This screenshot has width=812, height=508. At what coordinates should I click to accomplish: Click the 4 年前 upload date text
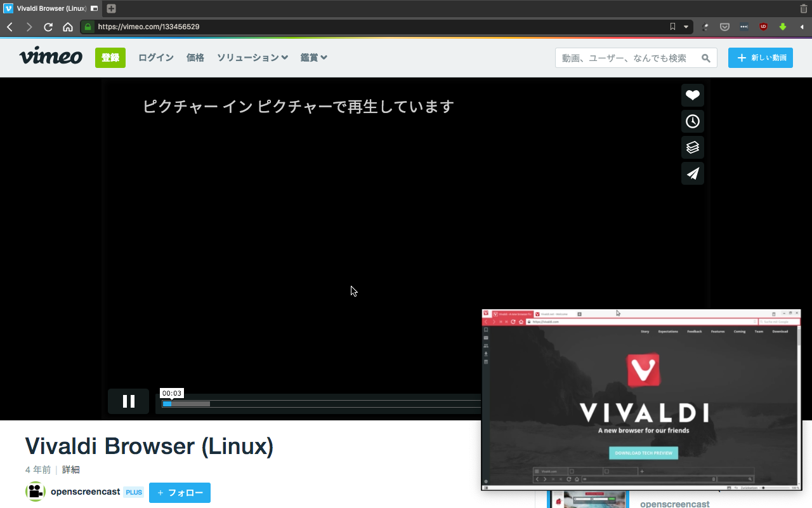pyautogui.click(x=38, y=470)
